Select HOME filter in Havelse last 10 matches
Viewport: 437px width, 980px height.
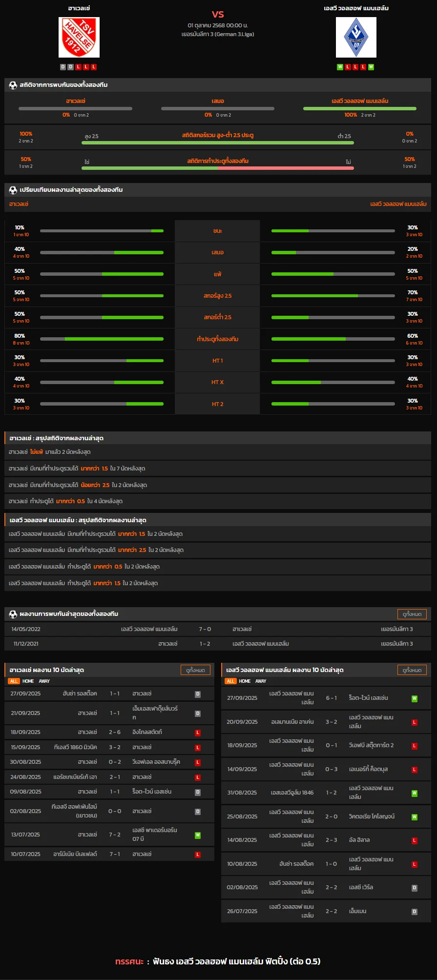click(x=28, y=681)
